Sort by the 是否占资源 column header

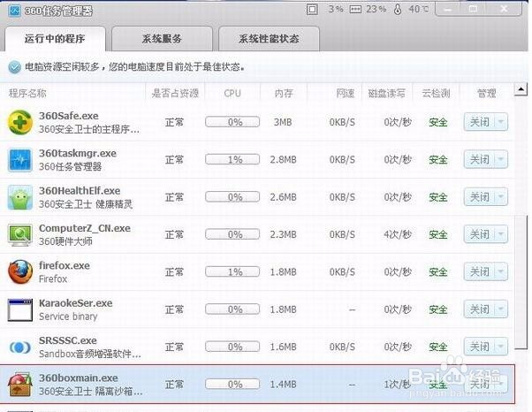[x=175, y=93]
